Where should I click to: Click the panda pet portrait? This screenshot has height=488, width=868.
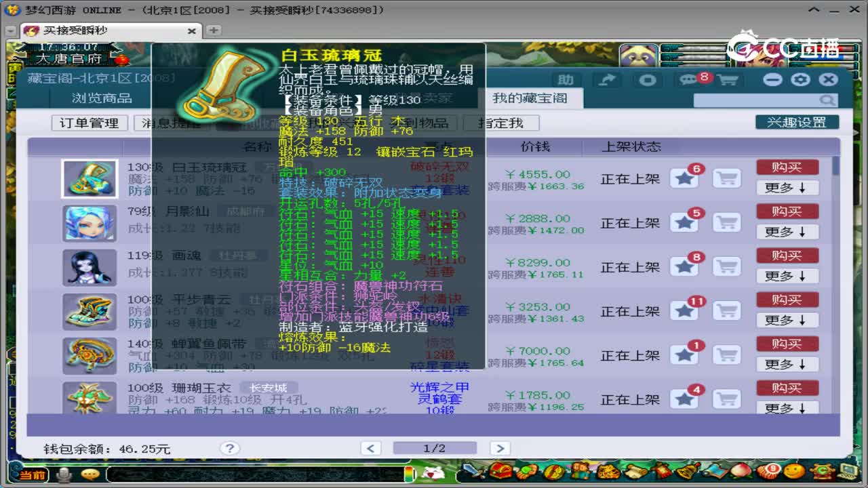click(x=638, y=57)
